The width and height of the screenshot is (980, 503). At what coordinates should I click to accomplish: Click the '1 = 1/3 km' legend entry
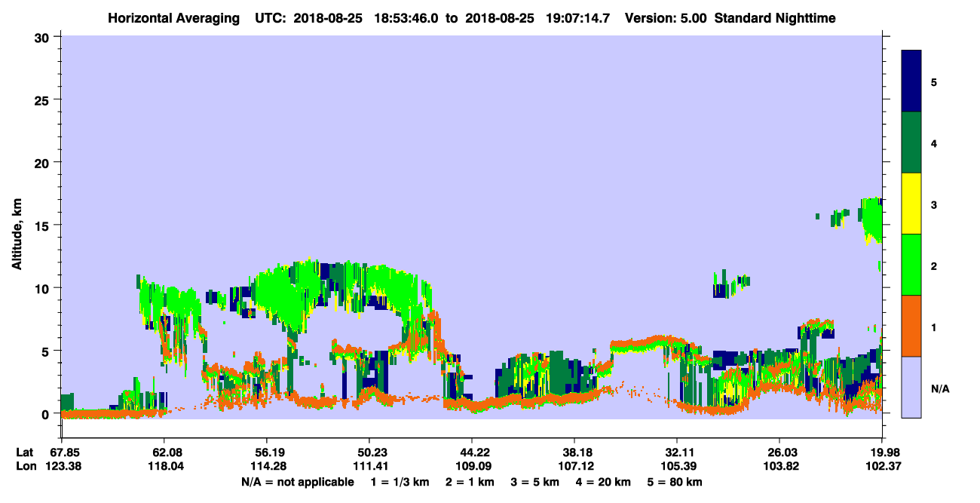(400, 481)
